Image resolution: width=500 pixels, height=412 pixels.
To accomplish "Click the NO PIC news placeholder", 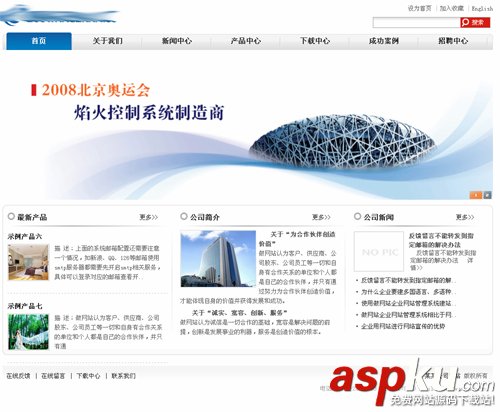I will click(379, 251).
